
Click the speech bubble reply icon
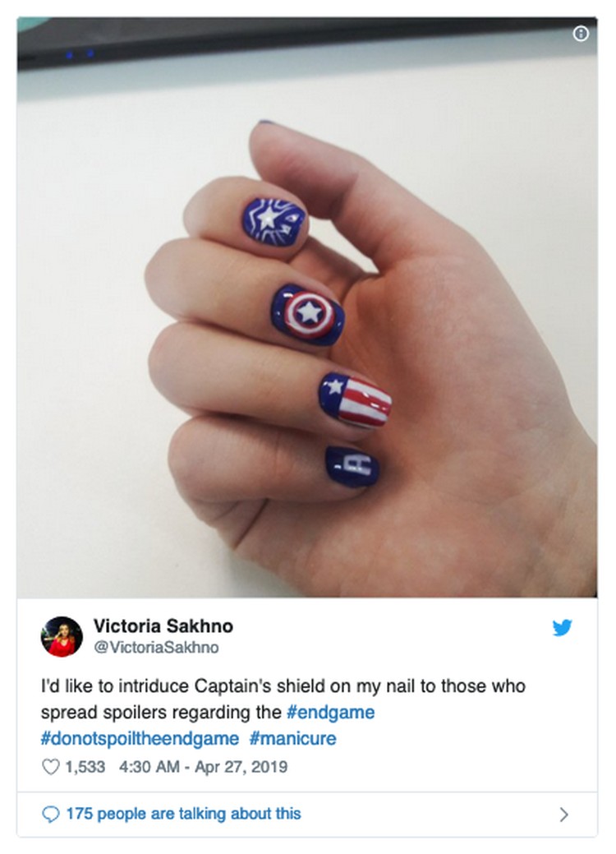coord(51,815)
